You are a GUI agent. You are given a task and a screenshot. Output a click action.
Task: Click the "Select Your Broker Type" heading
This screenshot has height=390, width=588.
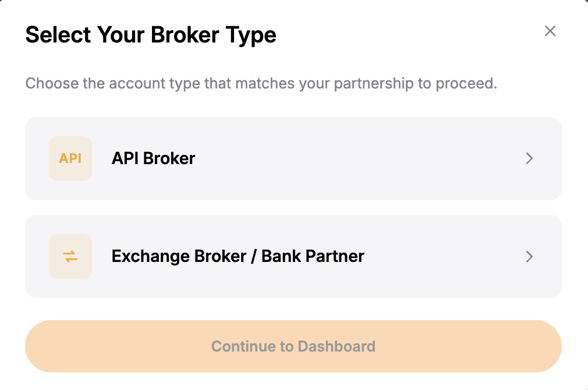pyautogui.click(x=151, y=36)
